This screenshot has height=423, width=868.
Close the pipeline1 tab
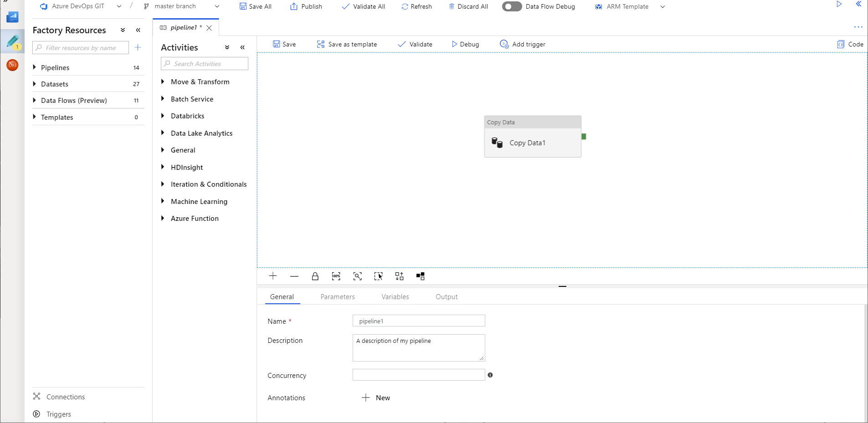[x=209, y=28]
